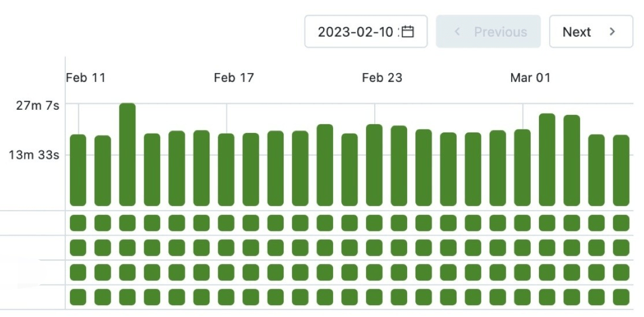644x317 pixels.
Task: Click the top-row task square in the last column
Action: (621, 223)
